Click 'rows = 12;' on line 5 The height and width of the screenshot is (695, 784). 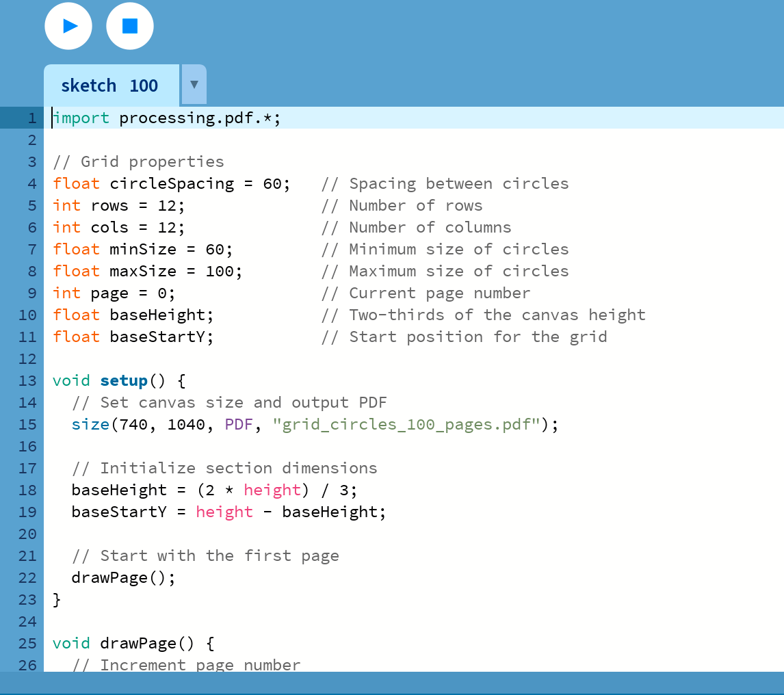click(138, 206)
